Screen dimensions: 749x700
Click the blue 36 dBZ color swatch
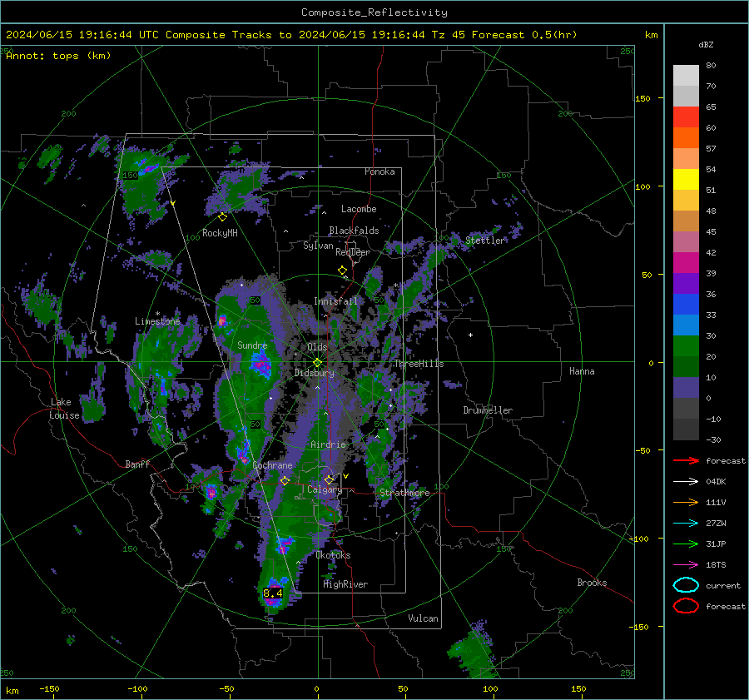686,304
